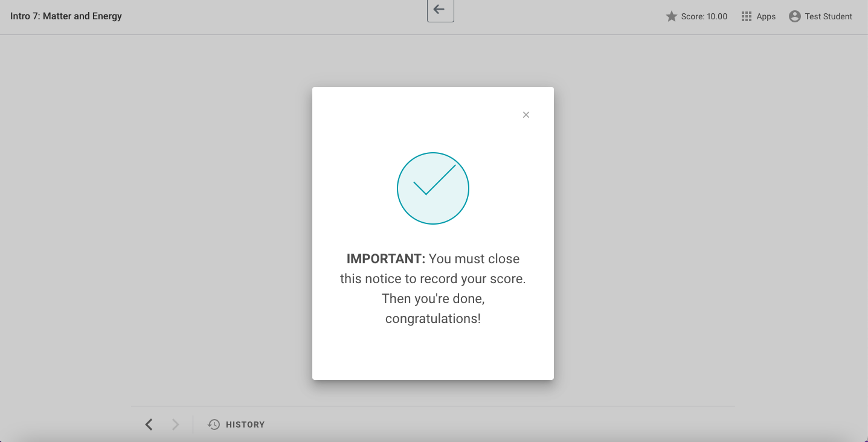Click the Score: 10.00 display

(704, 16)
